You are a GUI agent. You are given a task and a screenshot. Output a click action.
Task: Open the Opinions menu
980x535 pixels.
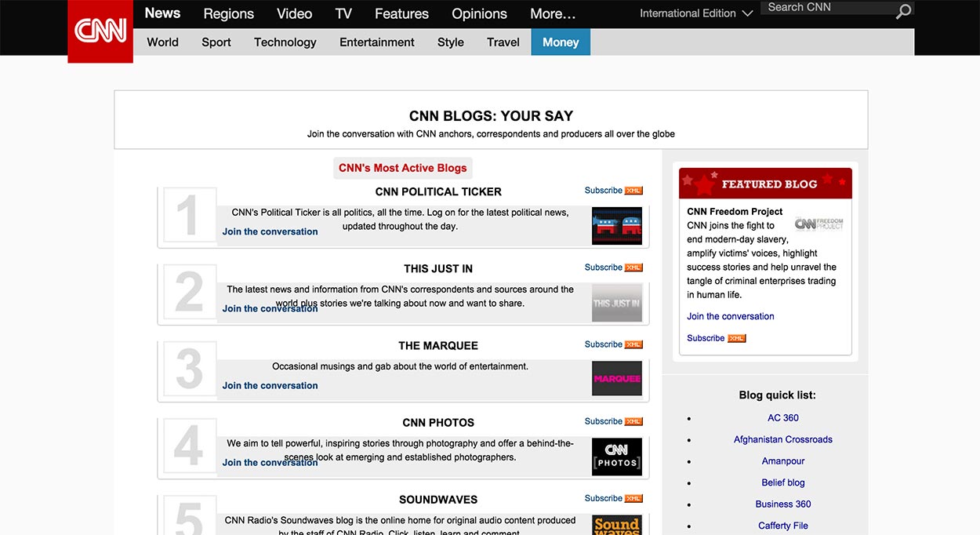click(x=480, y=14)
